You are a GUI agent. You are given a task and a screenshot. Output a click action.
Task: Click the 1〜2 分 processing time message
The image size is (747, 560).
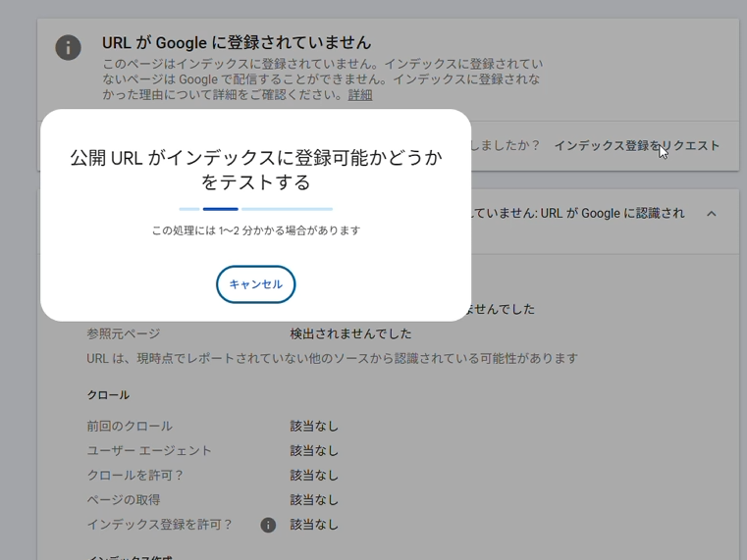click(x=255, y=230)
